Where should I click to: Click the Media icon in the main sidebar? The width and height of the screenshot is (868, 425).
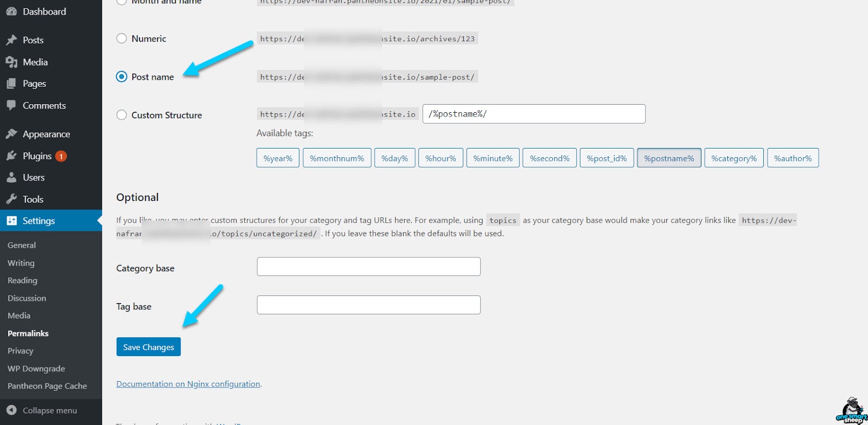[11, 62]
